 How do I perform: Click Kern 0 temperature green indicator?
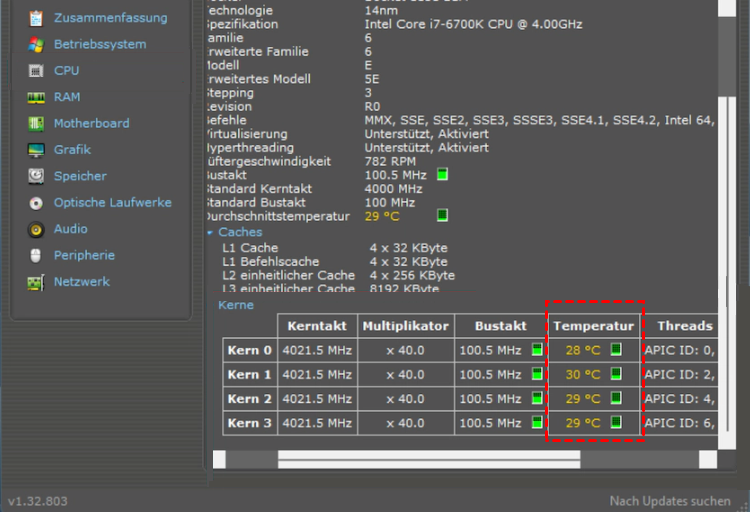click(616, 349)
